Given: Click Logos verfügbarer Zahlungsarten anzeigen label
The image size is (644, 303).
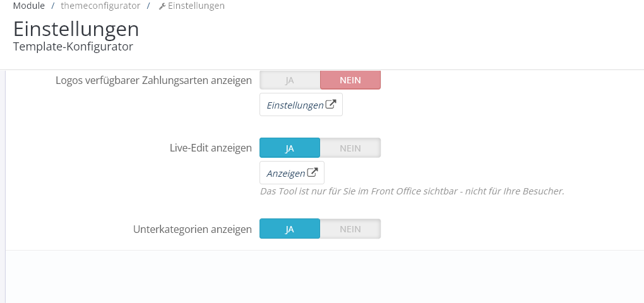Looking at the screenshot, I should 153,81.
